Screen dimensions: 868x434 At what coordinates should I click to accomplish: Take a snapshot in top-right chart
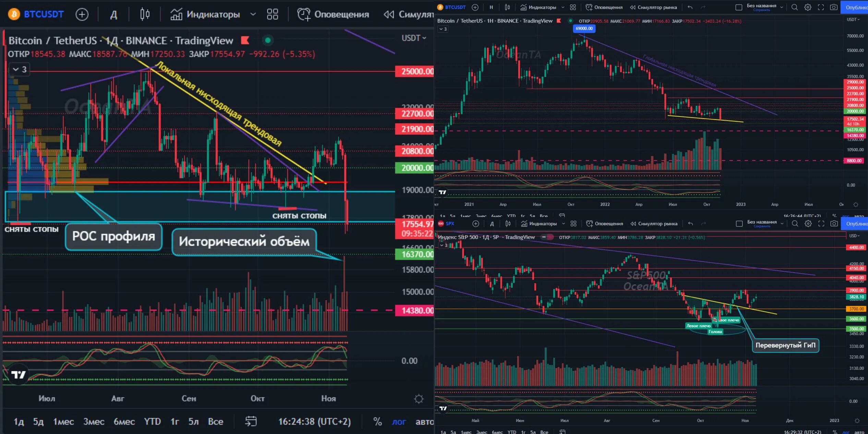click(834, 7)
